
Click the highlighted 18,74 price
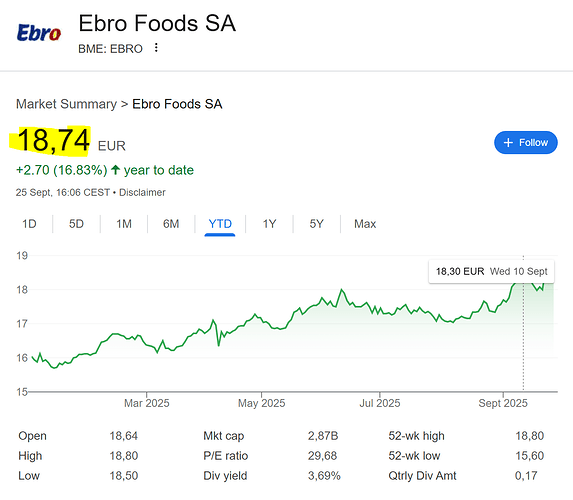tap(53, 140)
